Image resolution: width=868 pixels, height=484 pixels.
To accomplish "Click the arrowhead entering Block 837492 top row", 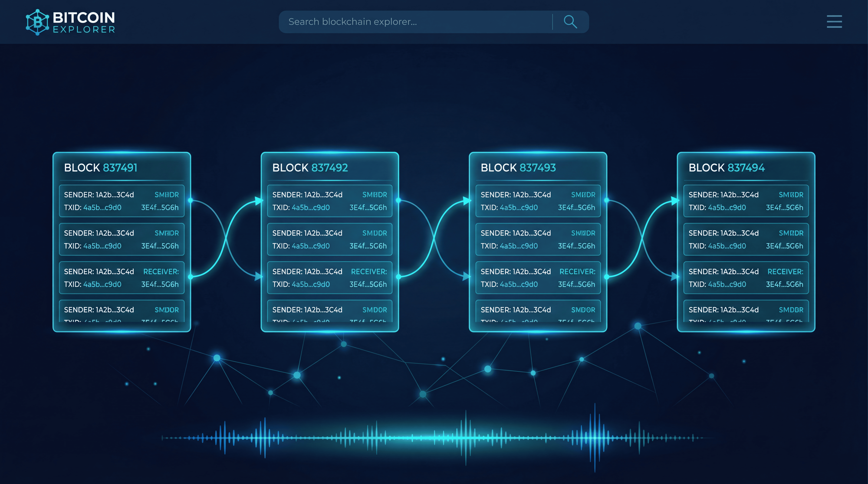I will pos(259,201).
